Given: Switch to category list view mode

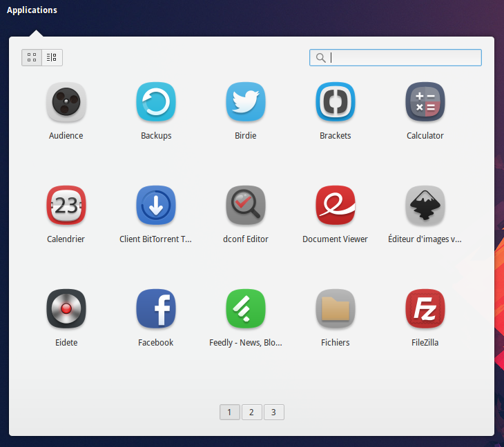Looking at the screenshot, I should tap(52, 57).
